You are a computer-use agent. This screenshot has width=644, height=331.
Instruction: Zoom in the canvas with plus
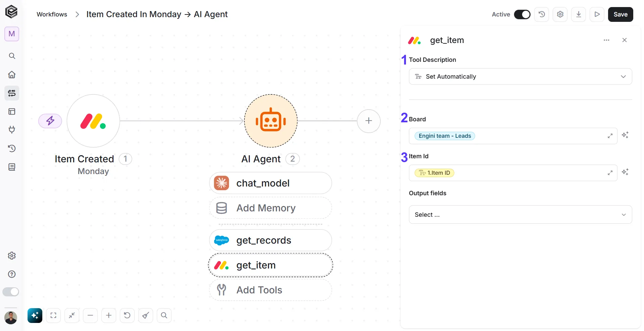(x=109, y=316)
